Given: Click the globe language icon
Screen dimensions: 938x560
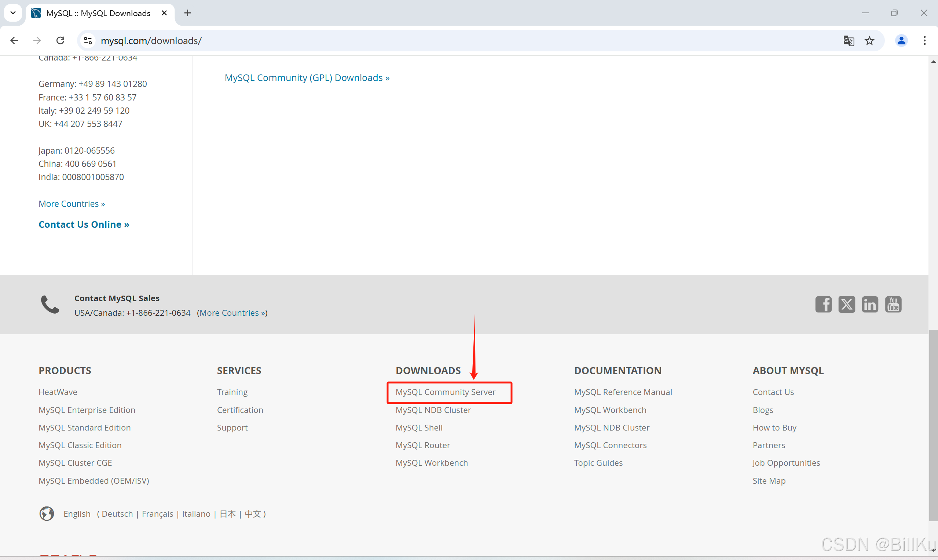Looking at the screenshot, I should pos(47,513).
